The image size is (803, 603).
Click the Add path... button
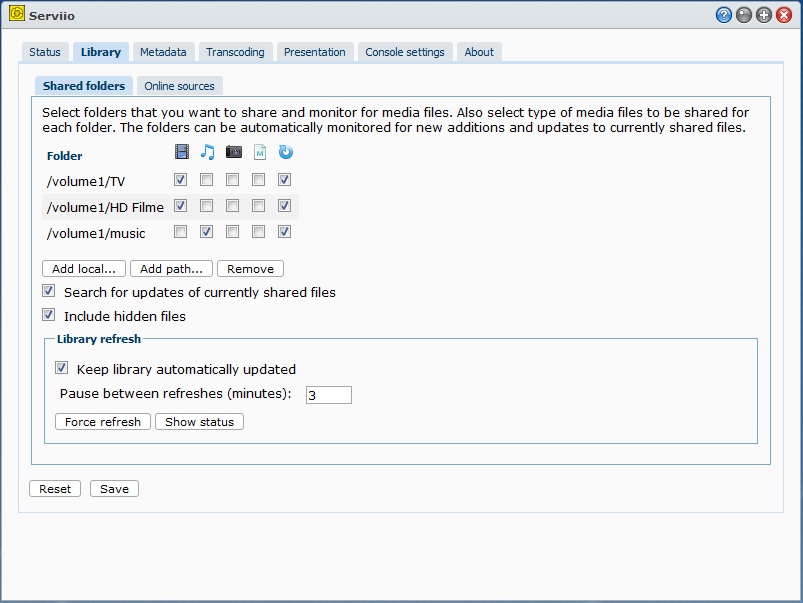tap(172, 268)
